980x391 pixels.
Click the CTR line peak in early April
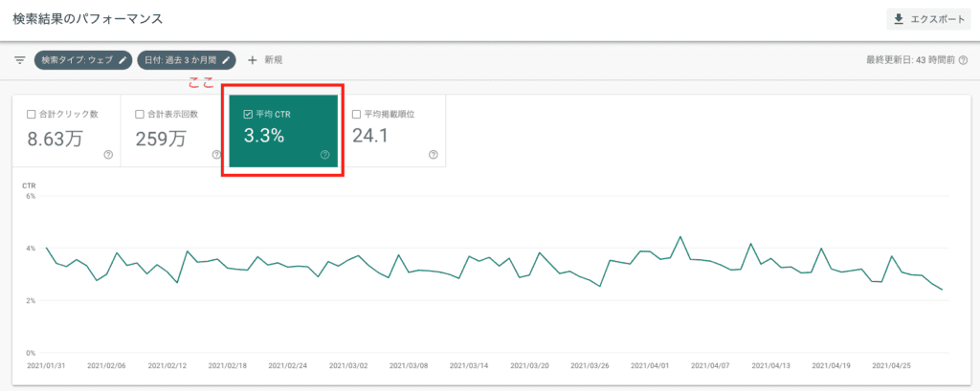[x=680, y=237]
